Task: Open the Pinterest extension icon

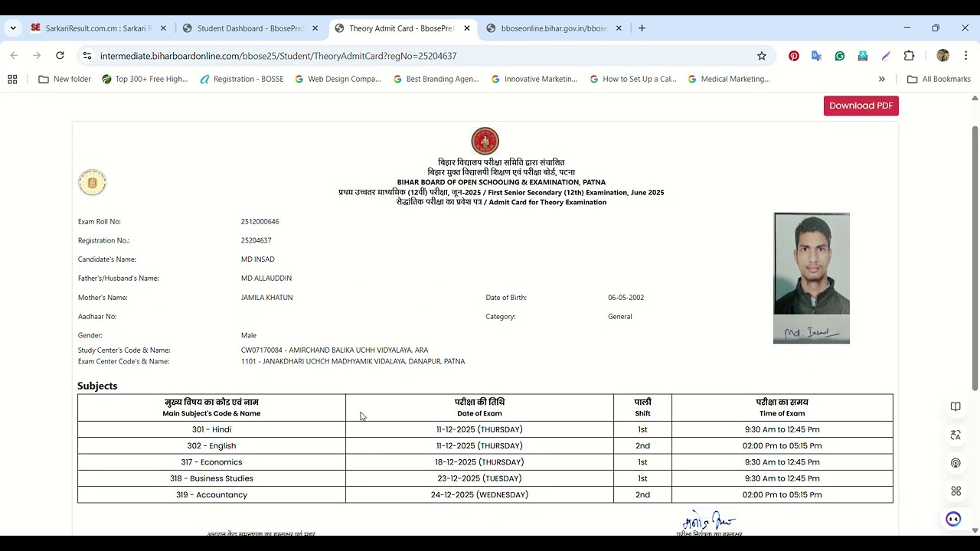Action: (794, 56)
